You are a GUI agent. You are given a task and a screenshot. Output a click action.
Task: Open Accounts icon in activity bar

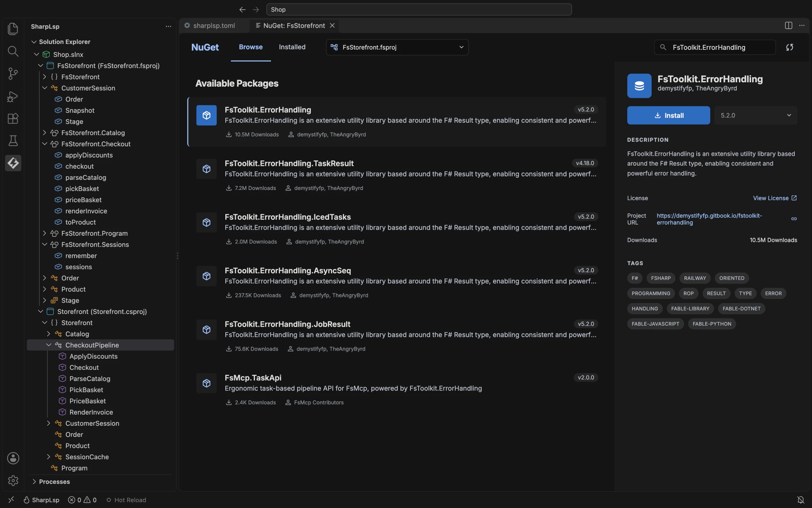point(13,458)
